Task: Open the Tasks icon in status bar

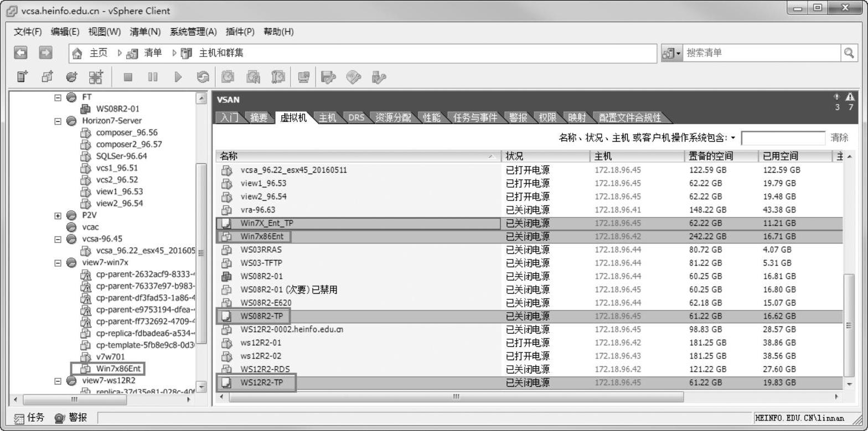Action: click(19, 418)
